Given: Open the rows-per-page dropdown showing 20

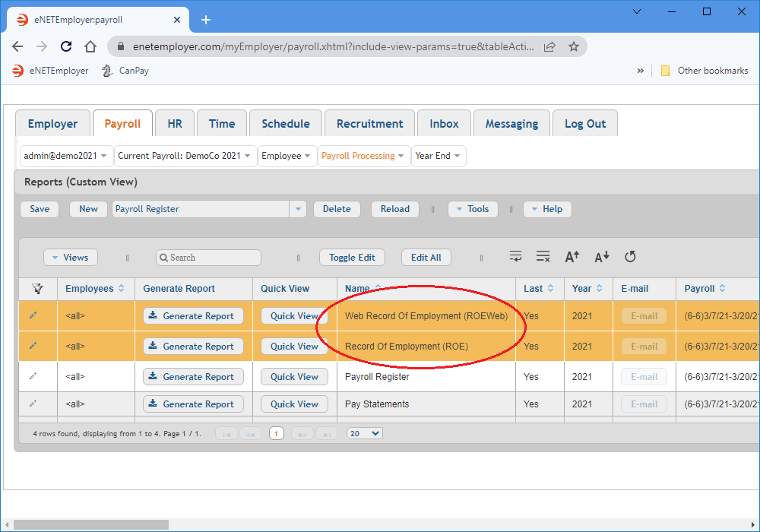Looking at the screenshot, I should click(364, 433).
